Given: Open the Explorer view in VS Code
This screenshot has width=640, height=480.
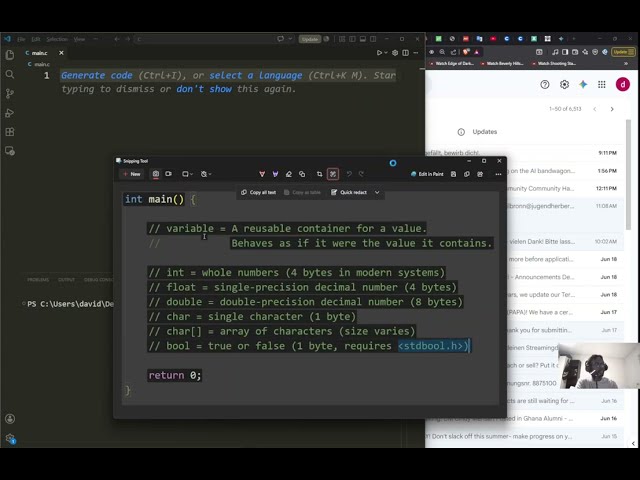Looking at the screenshot, I should pos(10,55).
